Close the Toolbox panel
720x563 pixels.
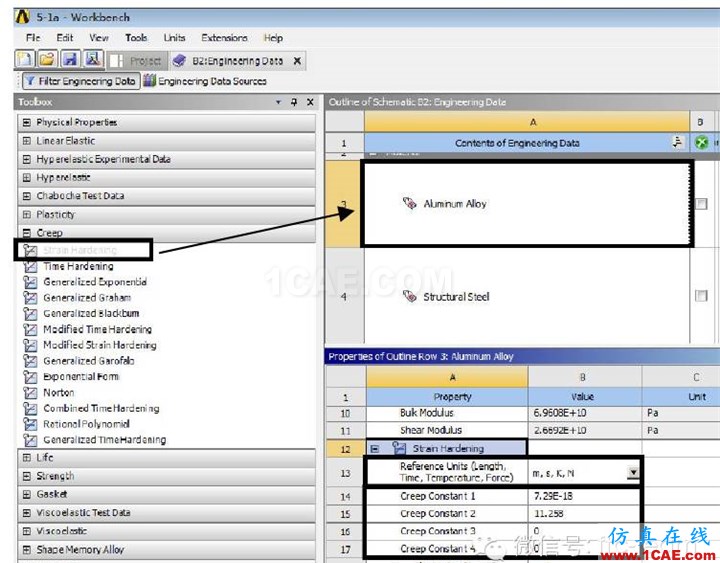310,102
